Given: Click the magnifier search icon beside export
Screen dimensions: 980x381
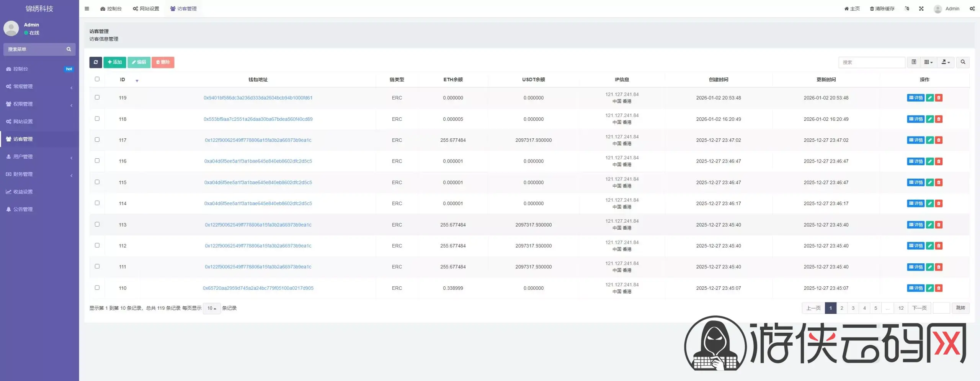Looking at the screenshot, I should (x=962, y=62).
